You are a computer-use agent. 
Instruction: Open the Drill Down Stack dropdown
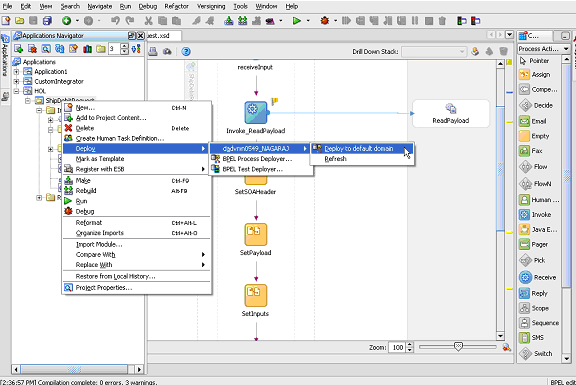tap(434, 52)
